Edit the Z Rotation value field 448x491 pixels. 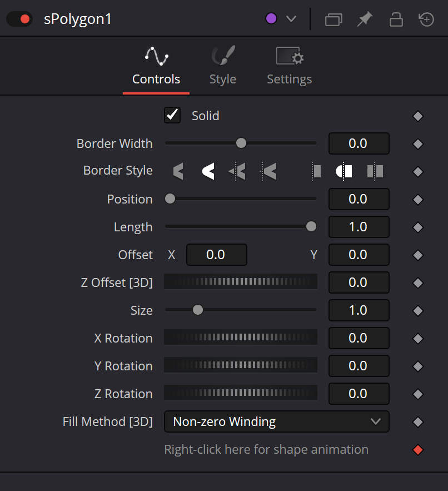pyautogui.click(x=359, y=394)
